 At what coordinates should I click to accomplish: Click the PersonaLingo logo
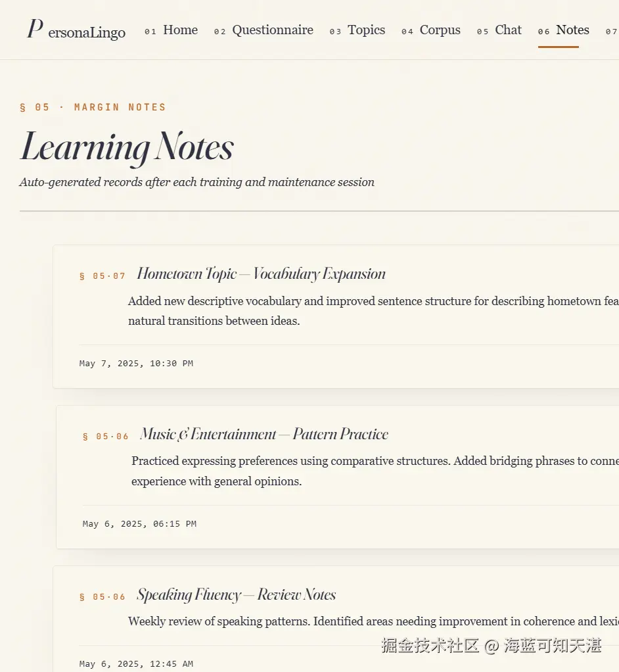[x=76, y=30]
